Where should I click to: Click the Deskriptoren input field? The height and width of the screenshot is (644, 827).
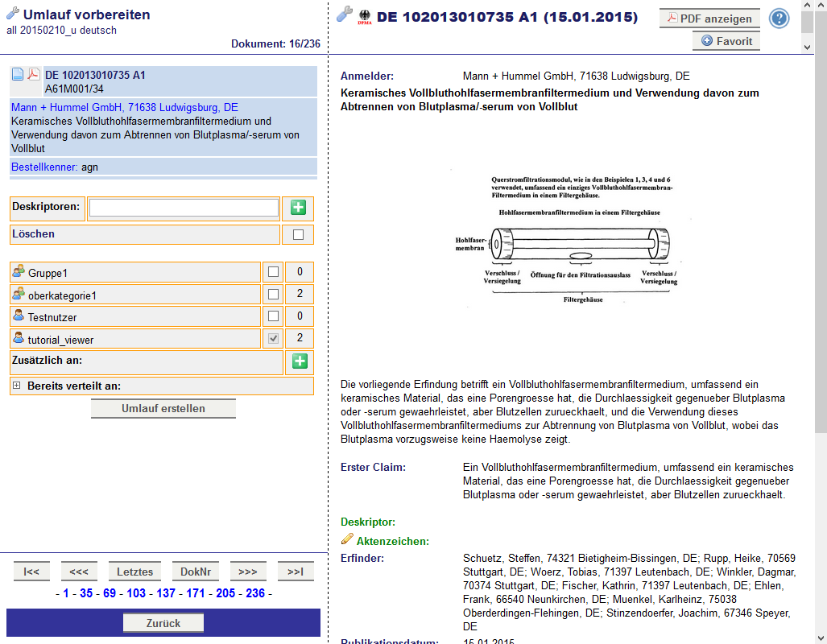tap(184, 208)
